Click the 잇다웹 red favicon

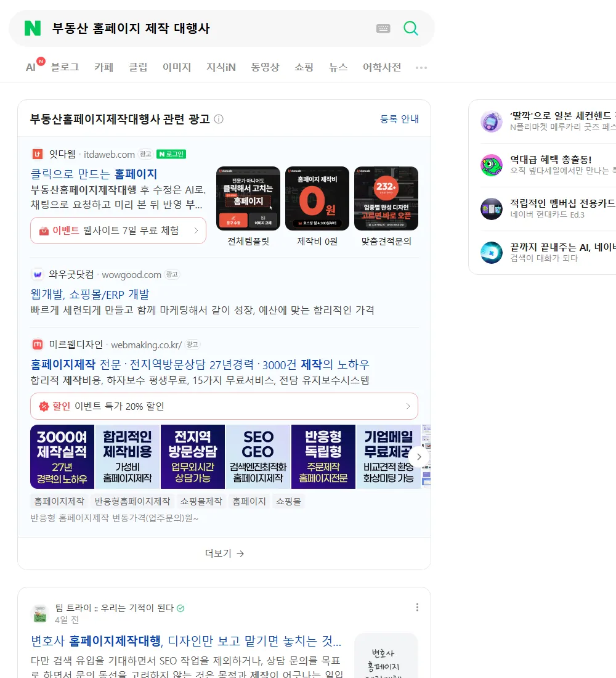click(38, 154)
